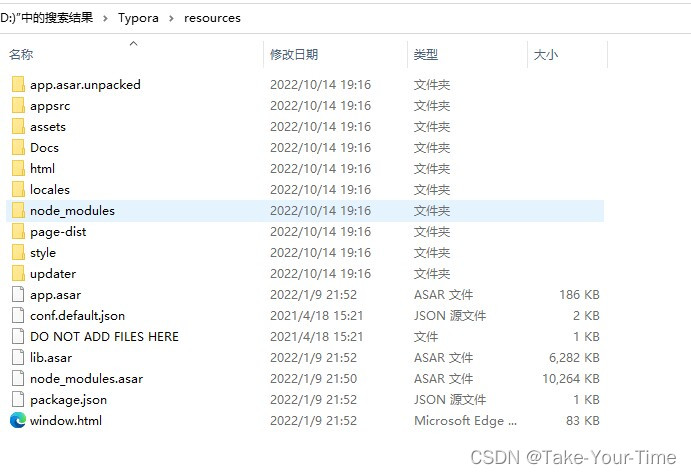Click the app.asar file icon
691x474 pixels.
point(18,294)
